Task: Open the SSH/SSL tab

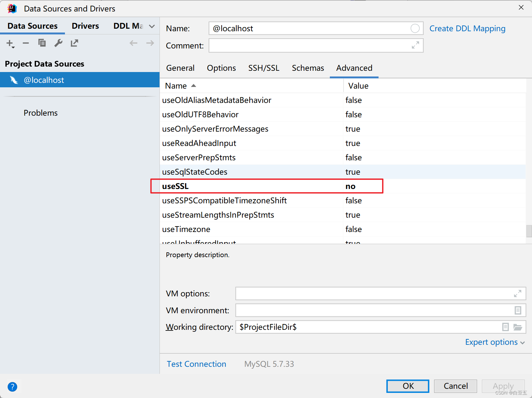Action: coord(264,68)
